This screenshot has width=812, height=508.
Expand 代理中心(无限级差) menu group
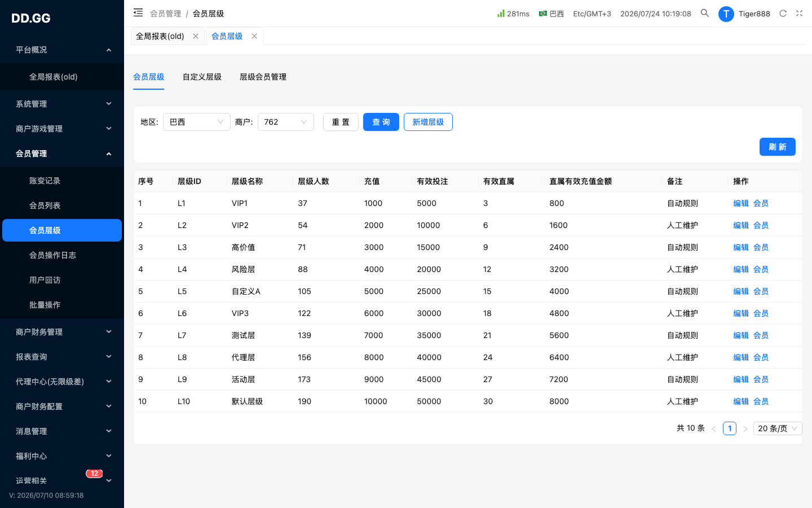click(x=62, y=382)
